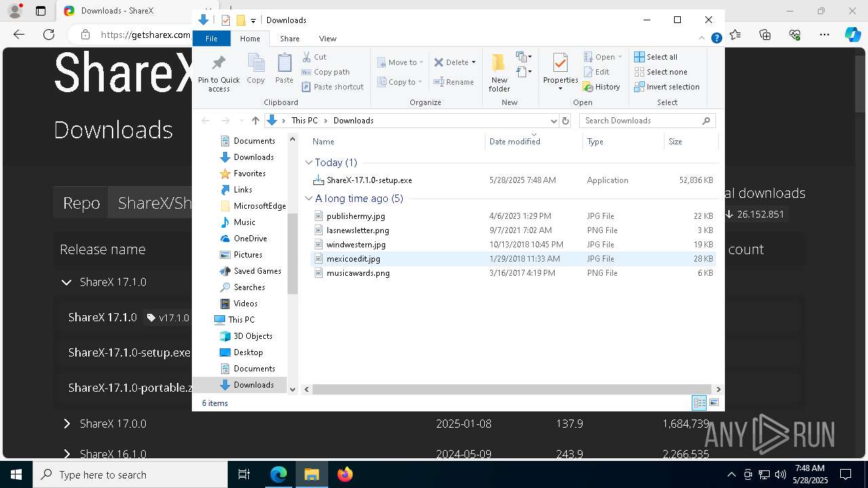Sort files by Date modified column
This screenshot has width=868, height=488.
click(534, 142)
